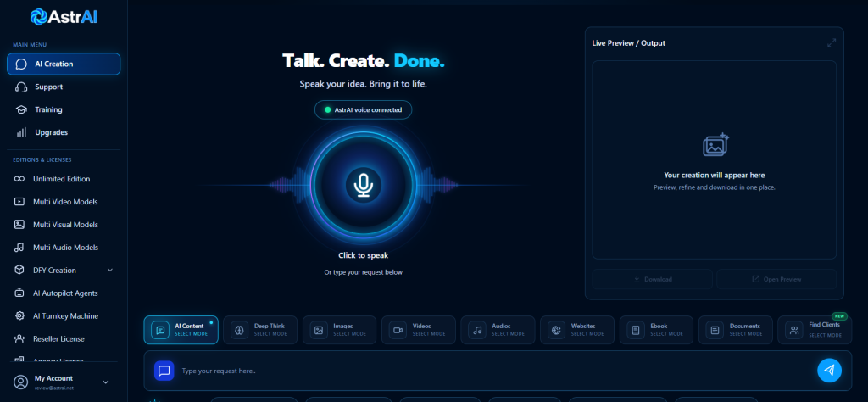
Task: Select the Websites mode tab
Action: tap(577, 330)
